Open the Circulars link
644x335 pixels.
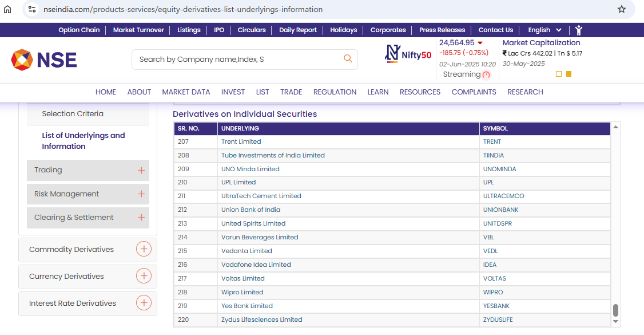point(251,30)
